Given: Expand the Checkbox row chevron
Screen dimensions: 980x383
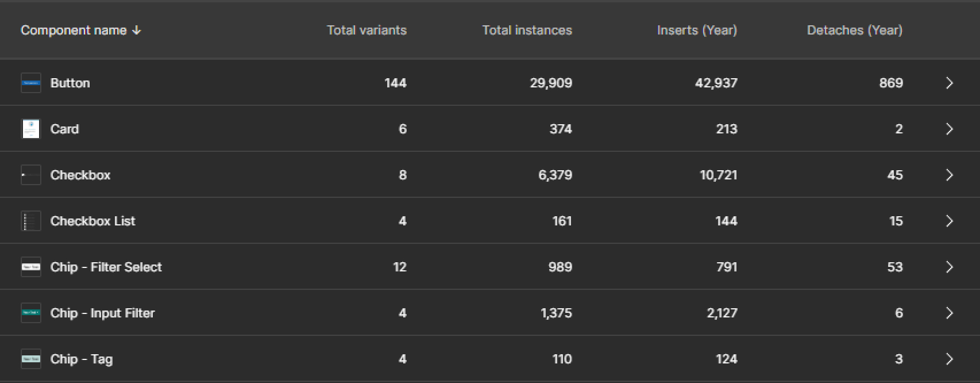Looking at the screenshot, I should click(x=949, y=175).
